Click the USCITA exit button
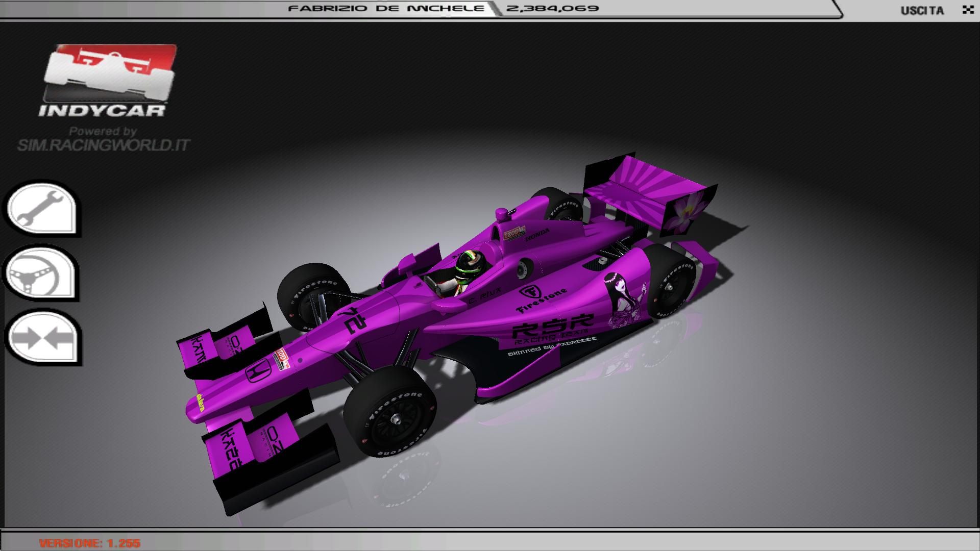The width and height of the screenshot is (980, 551). point(922,10)
